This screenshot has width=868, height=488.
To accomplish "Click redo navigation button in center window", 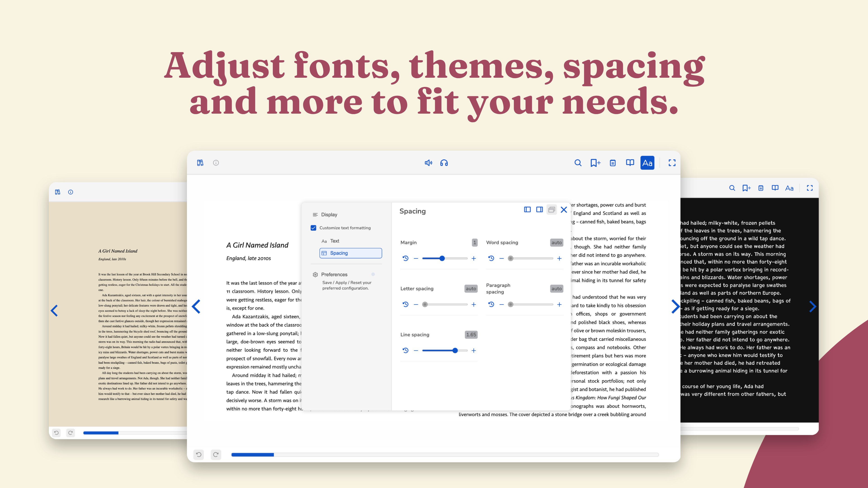I will 216,455.
